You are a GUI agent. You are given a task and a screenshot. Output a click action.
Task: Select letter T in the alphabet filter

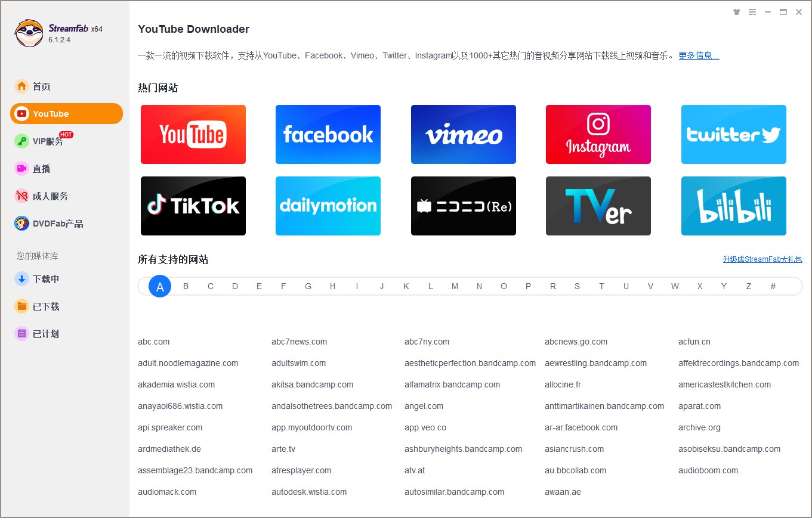(601, 286)
